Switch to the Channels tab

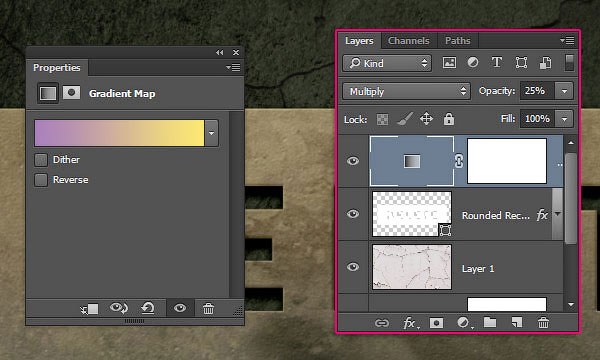coord(408,41)
